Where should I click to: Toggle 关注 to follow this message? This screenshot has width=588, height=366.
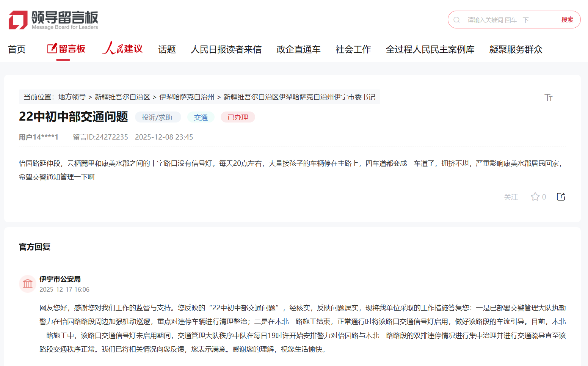click(511, 197)
